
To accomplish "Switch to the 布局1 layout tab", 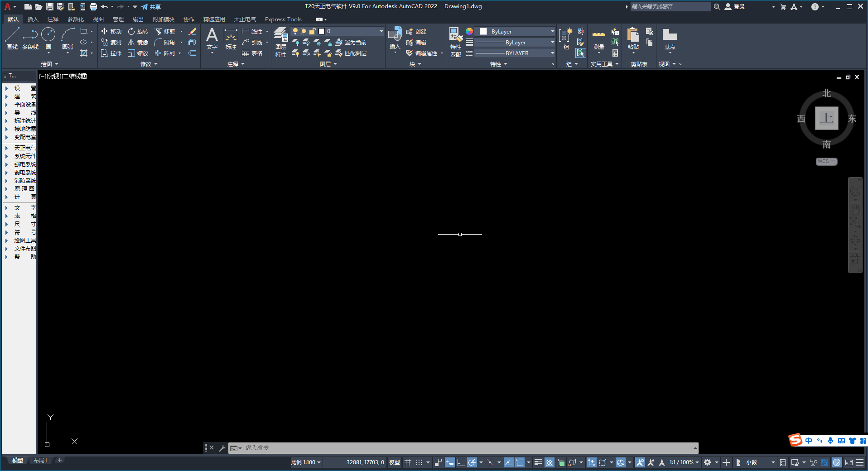I will pyautogui.click(x=40, y=460).
